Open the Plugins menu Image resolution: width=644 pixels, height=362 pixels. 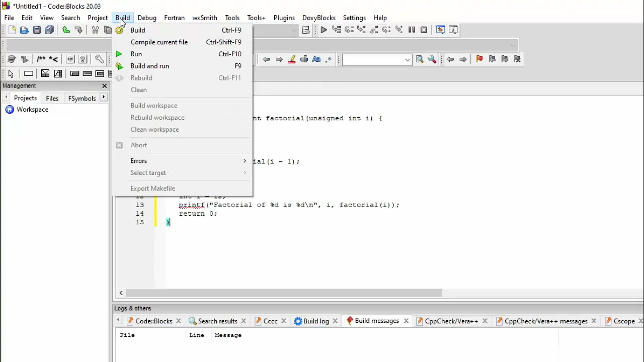click(x=284, y=18)
